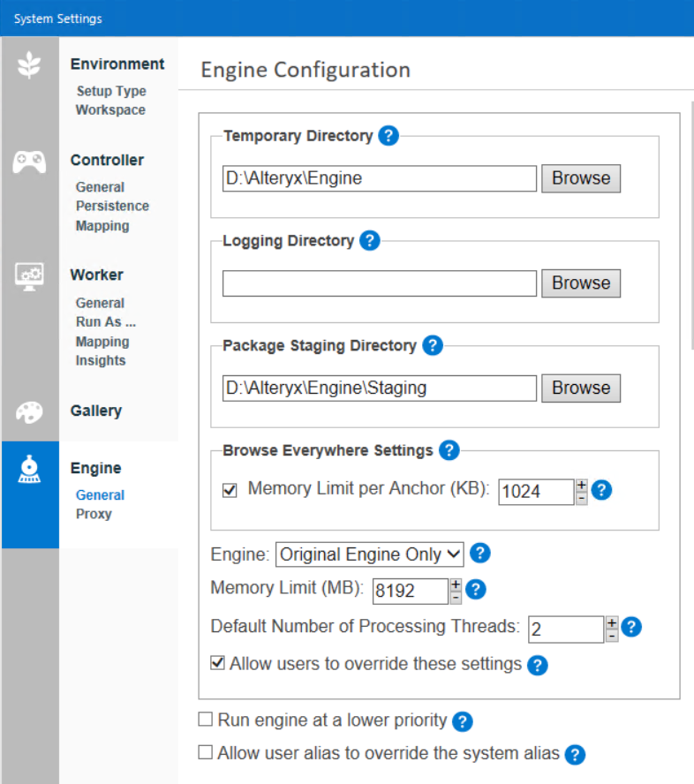Uncheck Allow users to override these settings
The height and width of the screenshot is (784, 694).
point(217,662)
